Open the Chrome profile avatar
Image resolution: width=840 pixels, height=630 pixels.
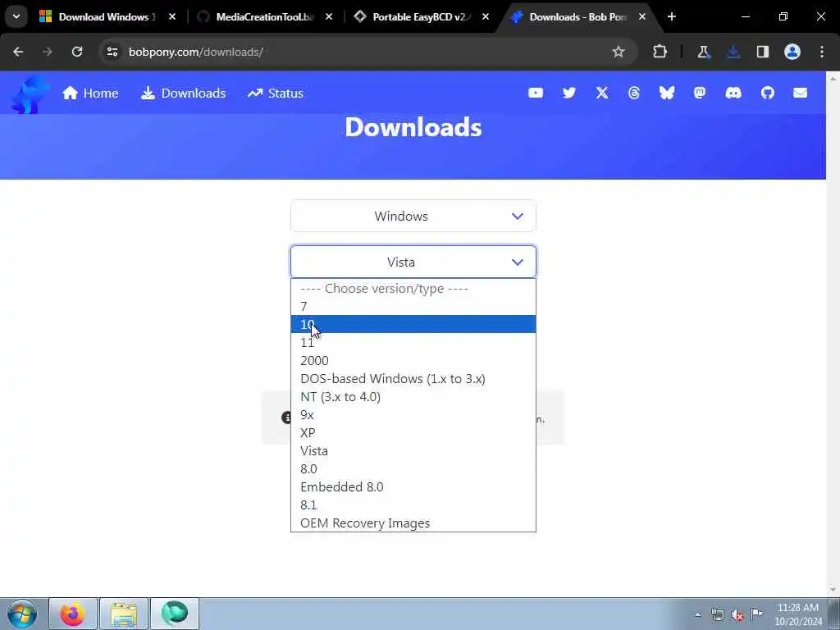792,52
